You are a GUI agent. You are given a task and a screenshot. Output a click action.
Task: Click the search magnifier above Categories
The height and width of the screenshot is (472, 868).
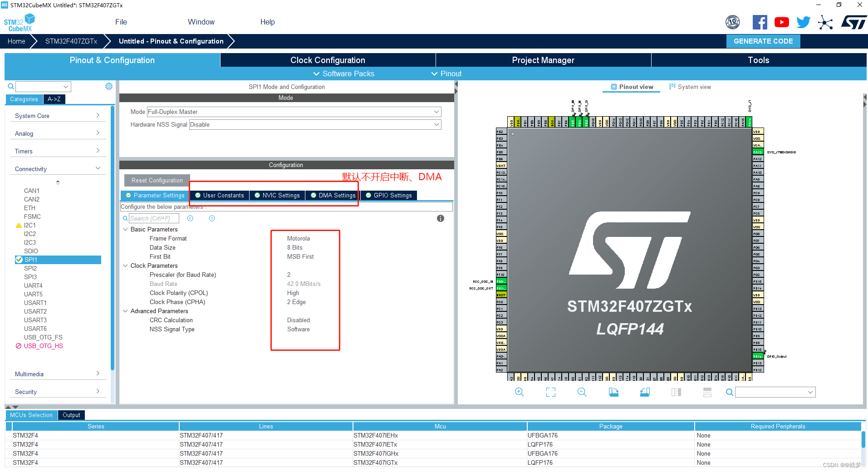click(x=11, y=86)
